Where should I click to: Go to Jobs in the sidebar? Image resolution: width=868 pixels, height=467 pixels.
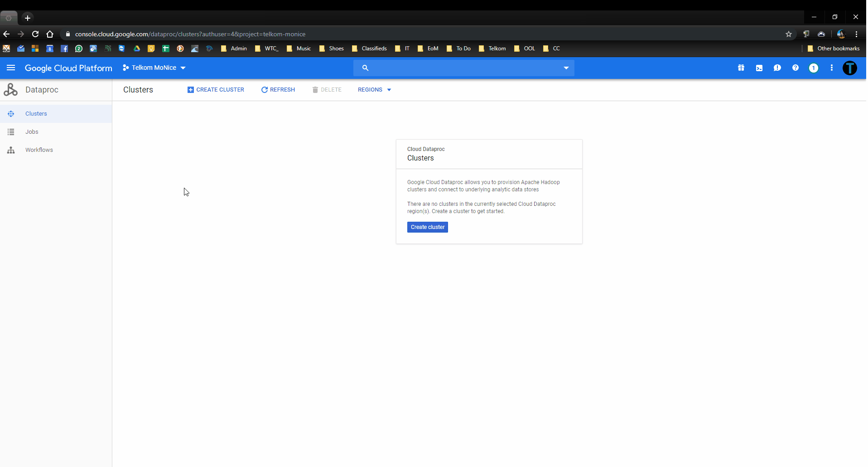(56, 132)
